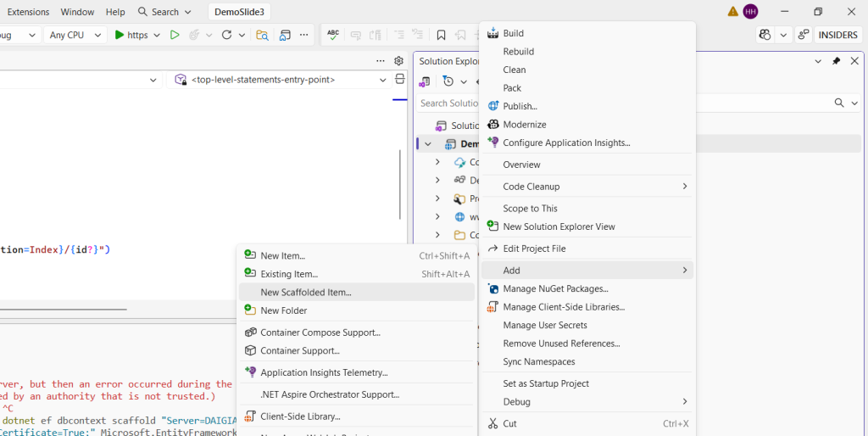Open the Extensions menu
Image resolution: width=868 pixels, height=436 pixels.
[28, 12]
